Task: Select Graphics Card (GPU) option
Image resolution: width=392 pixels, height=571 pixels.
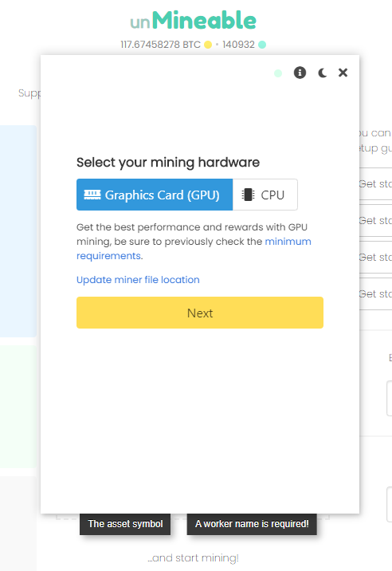Action: click(x=155, y=195)
